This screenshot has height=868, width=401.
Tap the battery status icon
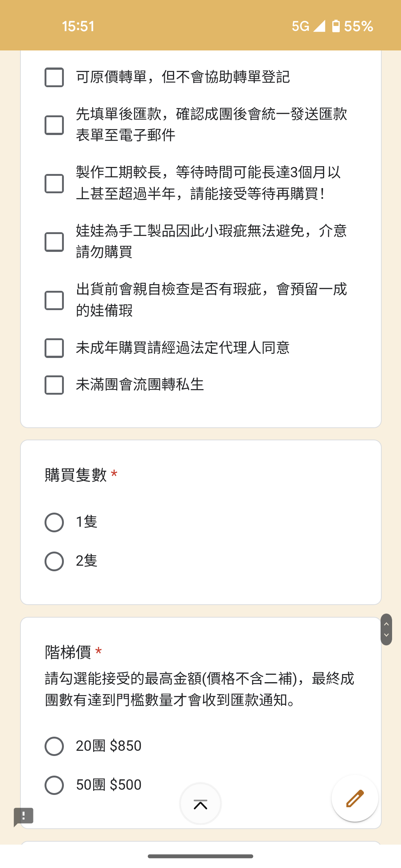point(336,26)
